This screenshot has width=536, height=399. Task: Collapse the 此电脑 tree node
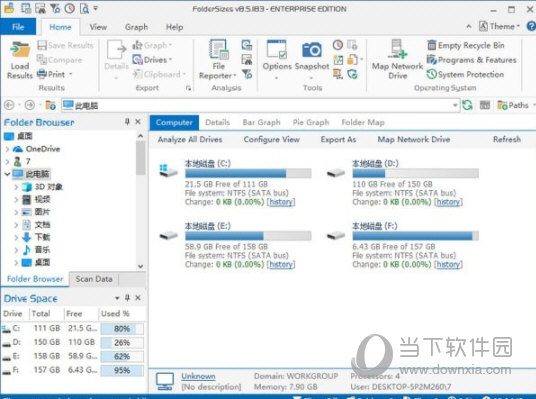(x=8, y=174)
